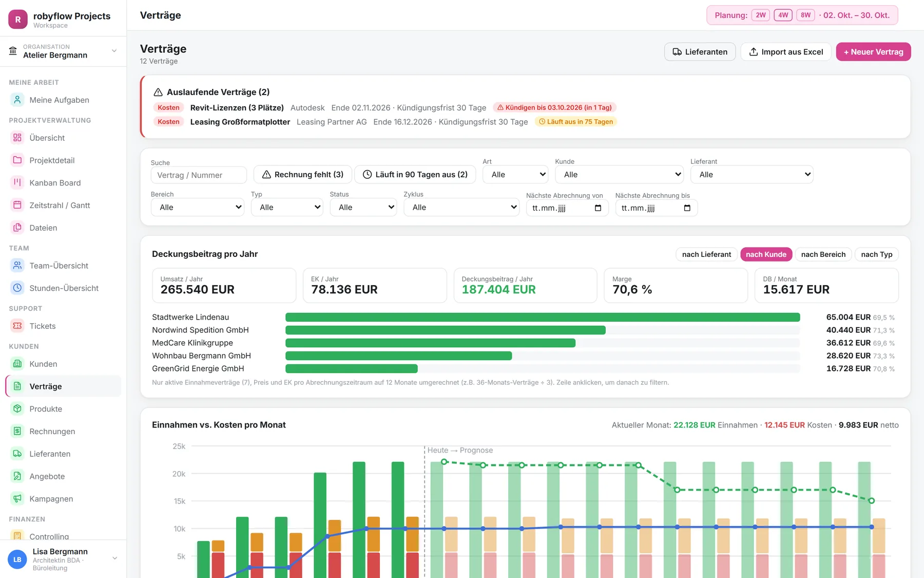This screenshot has width=924, height=578.
Task: Click the Projektdetail folder icon
Action: [17, 160]
